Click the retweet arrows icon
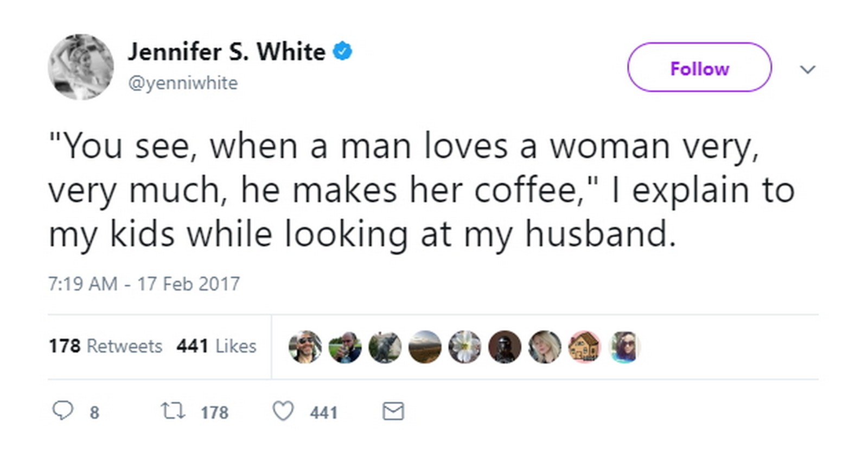 pyautogui.click(x=174, y=411)
